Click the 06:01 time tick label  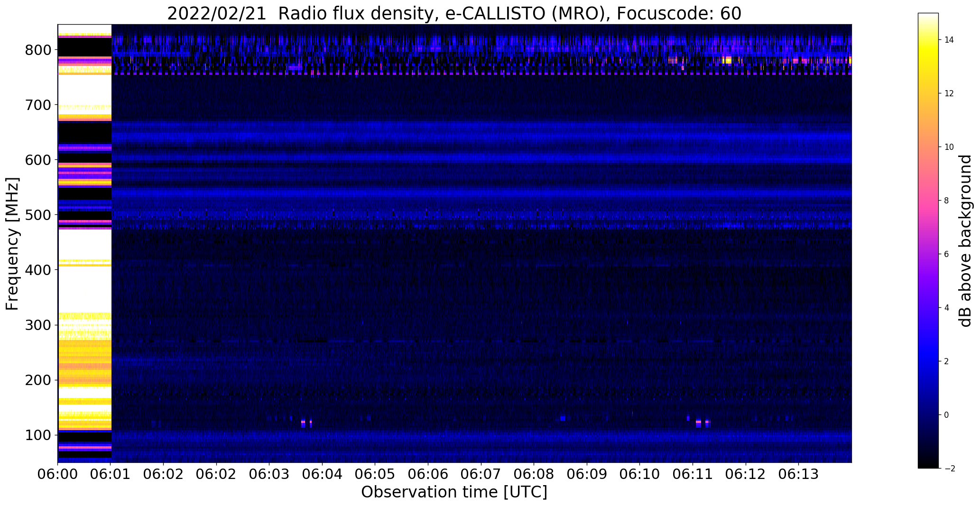point(111,474)
